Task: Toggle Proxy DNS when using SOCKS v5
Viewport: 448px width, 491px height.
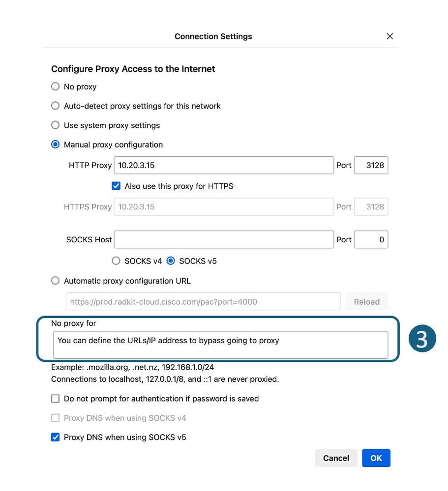Action: tap(56, 437)
